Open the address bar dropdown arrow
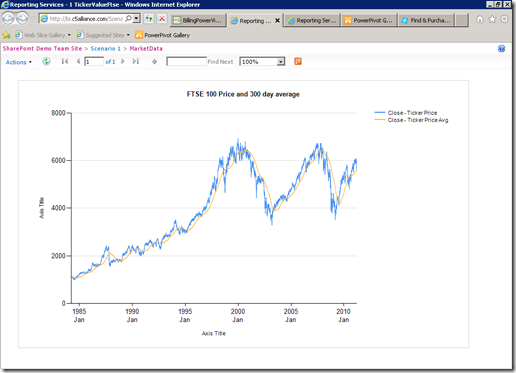The height and width of the screenshot is (373, 516). click(x=136, y=19)
